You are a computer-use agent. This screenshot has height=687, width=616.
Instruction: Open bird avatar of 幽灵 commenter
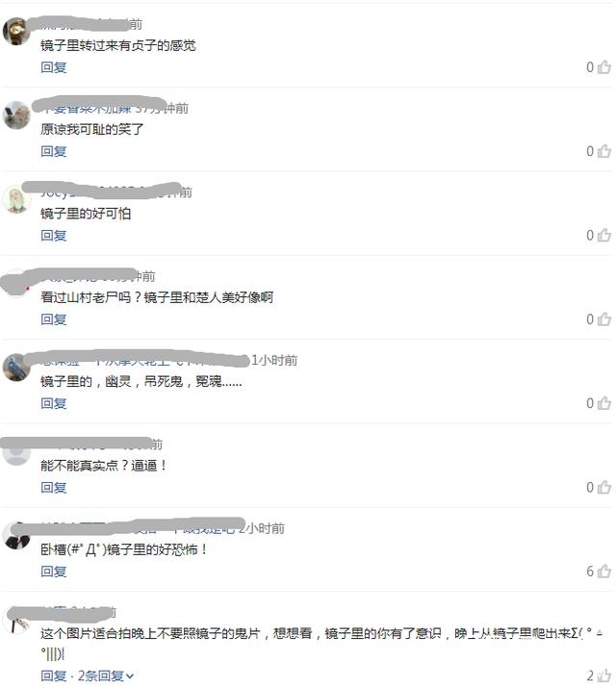16,368
